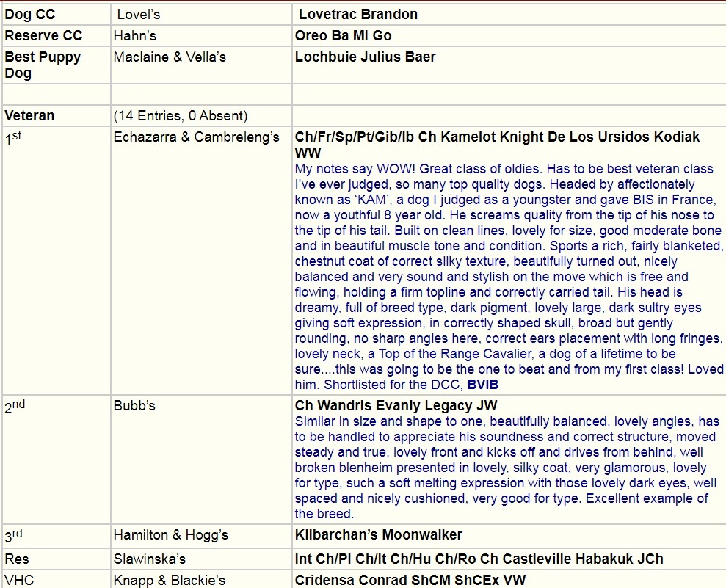The image size is (726, 588).
Task: Click Ch Wandris Evanly Legacy JW heading
Action: click(396, 405)
